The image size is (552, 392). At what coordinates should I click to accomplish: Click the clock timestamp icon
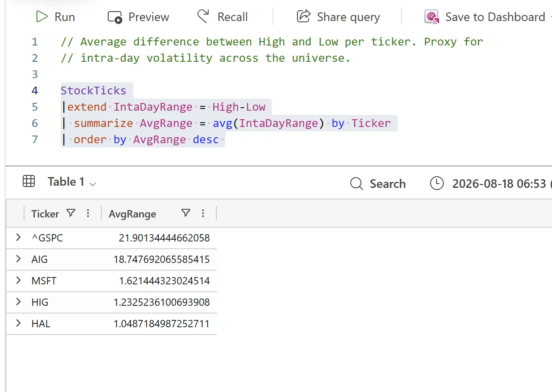pyautogui.click(x=437, y=184)
